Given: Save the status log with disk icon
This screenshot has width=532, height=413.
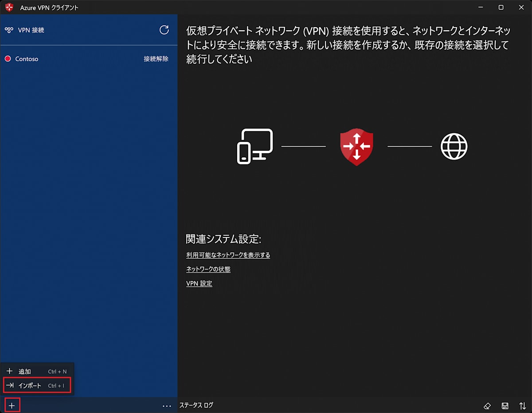Looking at the screenshot, I should [x=505, y=405].
